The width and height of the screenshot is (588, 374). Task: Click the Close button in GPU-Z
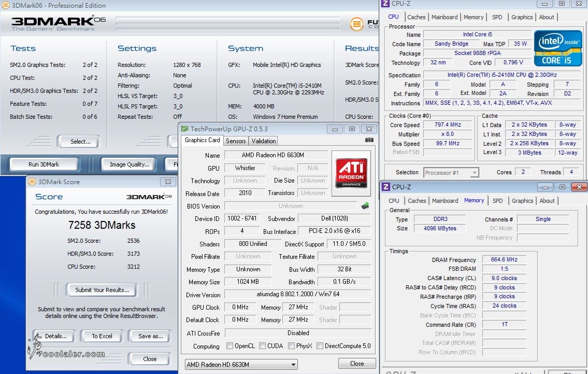coord(357,364)
